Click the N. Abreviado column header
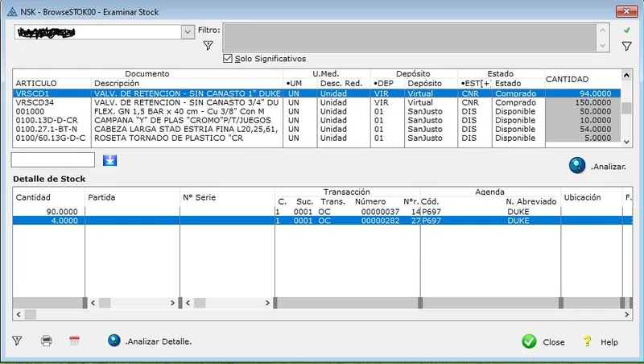644x364 pixels. (x=531, y=201)
